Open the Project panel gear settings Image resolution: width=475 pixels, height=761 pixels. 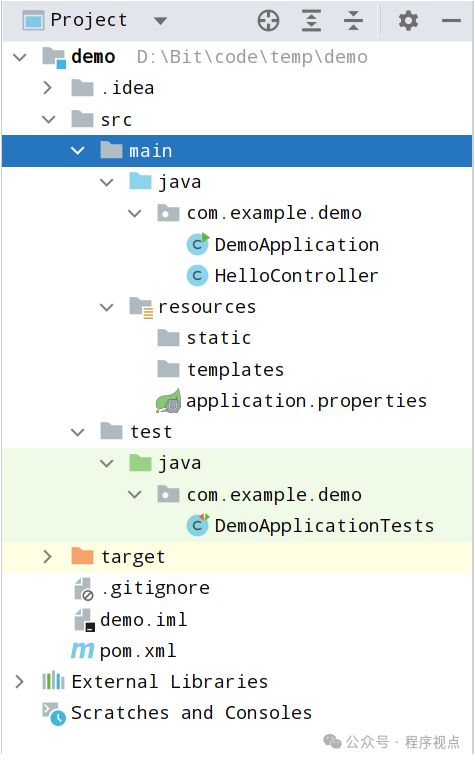pos(408,21)
